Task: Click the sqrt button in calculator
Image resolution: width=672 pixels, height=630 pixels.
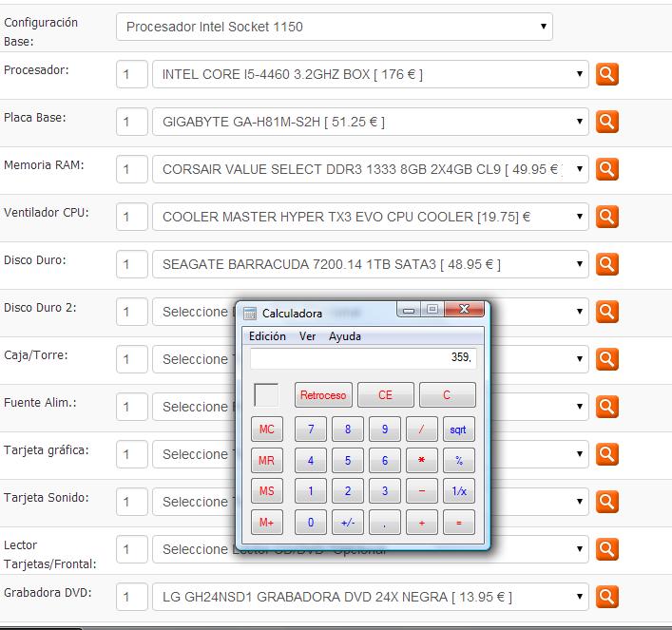Action: 459,429
